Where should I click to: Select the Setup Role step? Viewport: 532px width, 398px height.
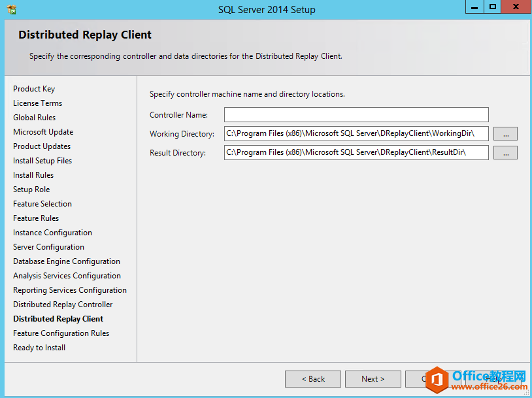[31, 190]
